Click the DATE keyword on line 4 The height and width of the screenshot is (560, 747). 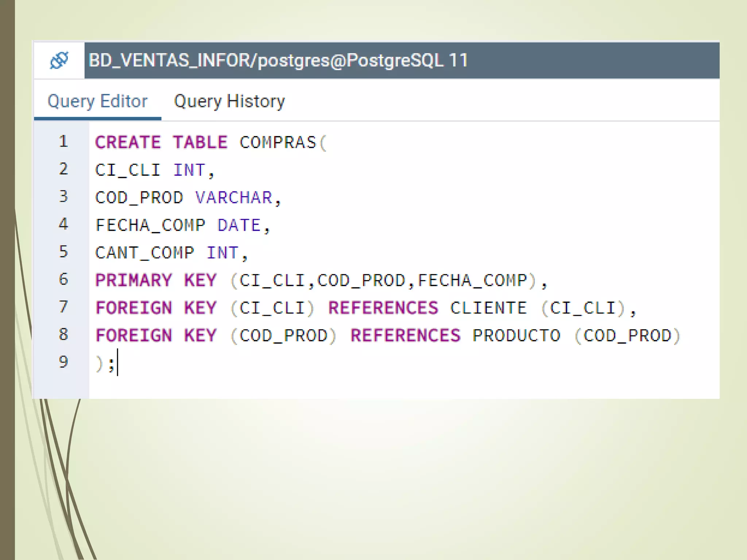239,225
